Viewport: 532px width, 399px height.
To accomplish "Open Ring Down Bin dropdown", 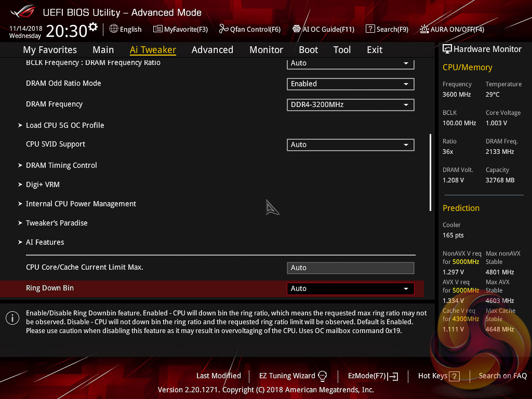I will coord(351,289).
